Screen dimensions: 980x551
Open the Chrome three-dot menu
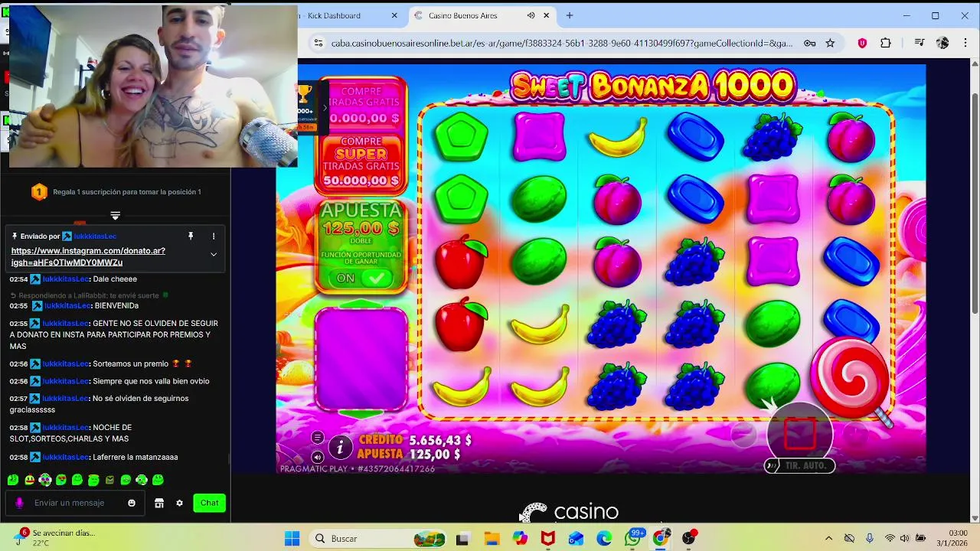pos(964,44)
